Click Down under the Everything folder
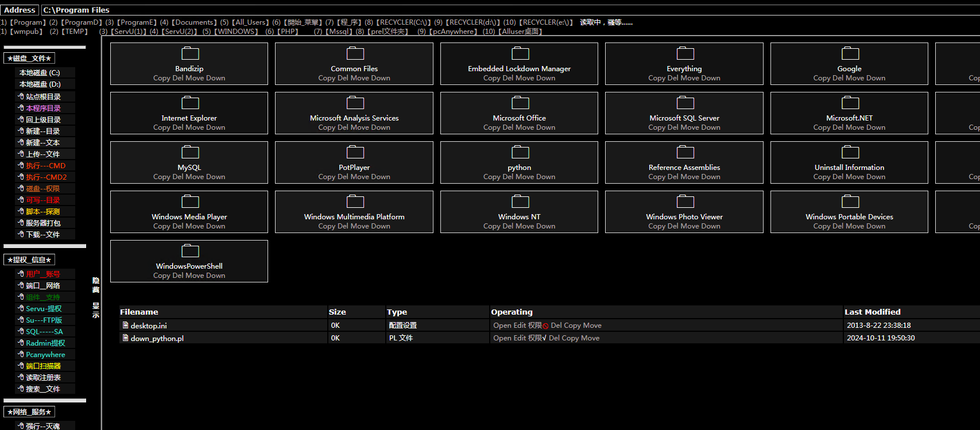980x430 pixels. [711, 78]
